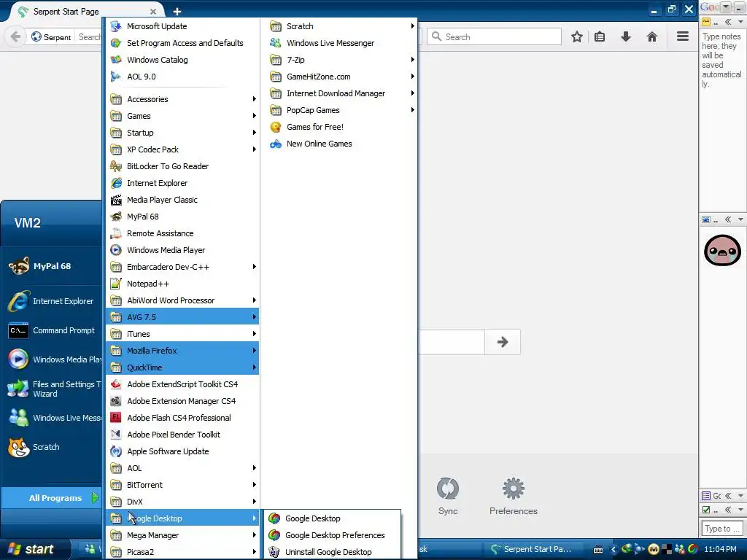Open Microsoft Update from the programs menu
Screen dimensions: 747x560
(x=182, y=26)
